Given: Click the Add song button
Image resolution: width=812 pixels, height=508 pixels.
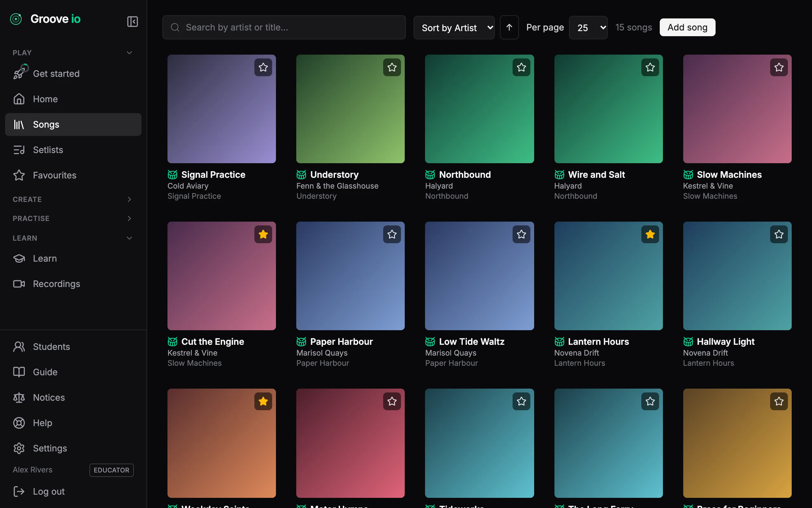Looking at the screenshot, I should pos(687,27).
